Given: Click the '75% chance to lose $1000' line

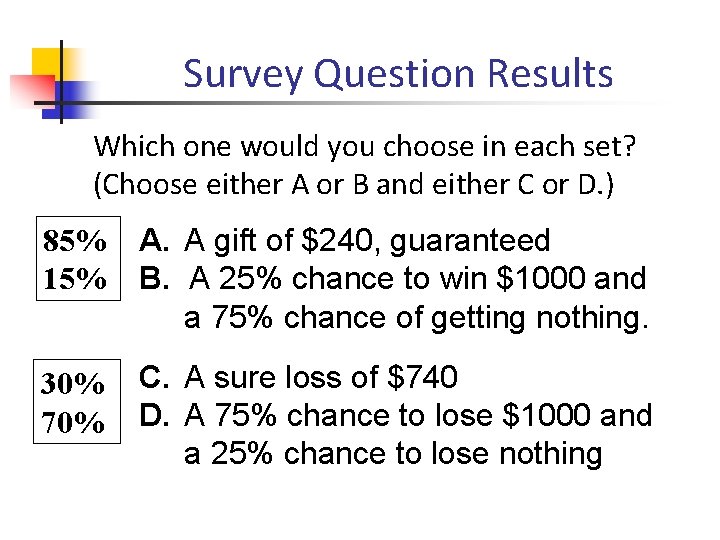Looking at the screenshot, I should [418, 415].
